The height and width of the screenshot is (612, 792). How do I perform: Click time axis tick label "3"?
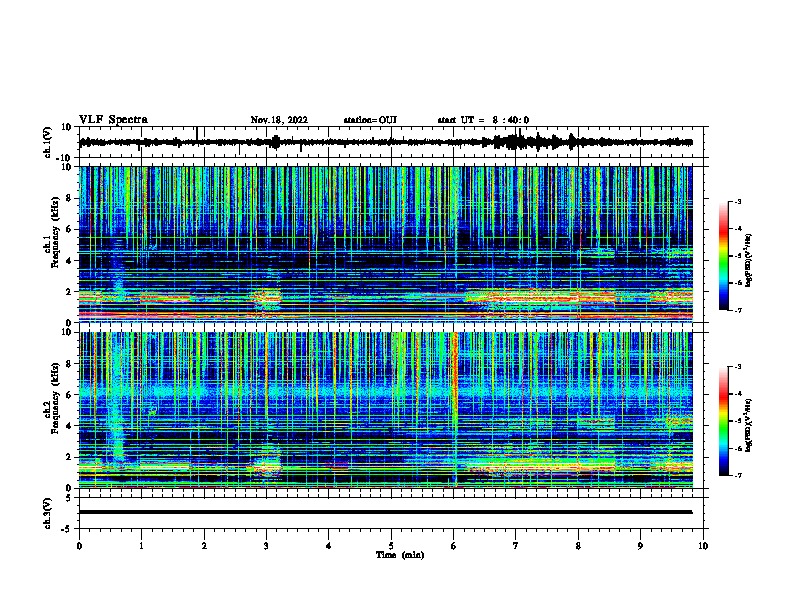coord(266,546)
